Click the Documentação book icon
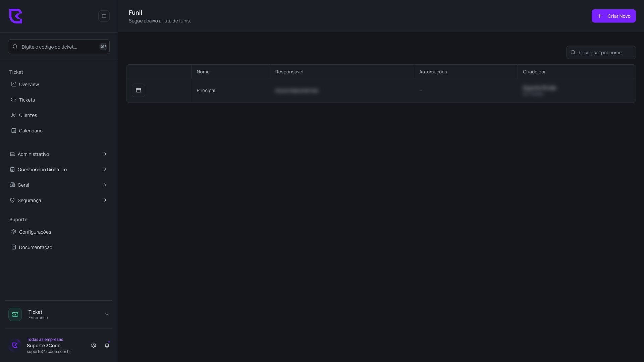Screen dimensions: 644x362 14,247
